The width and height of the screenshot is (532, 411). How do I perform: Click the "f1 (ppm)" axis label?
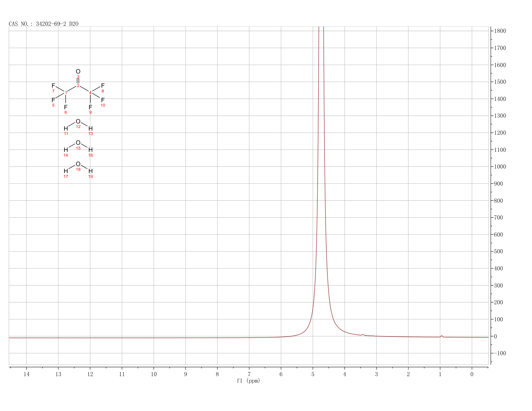[248, 381]
